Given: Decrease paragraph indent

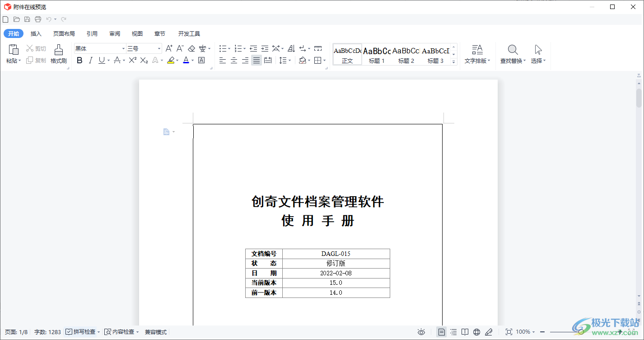Looking at the screenshot, I should (253, 48).
